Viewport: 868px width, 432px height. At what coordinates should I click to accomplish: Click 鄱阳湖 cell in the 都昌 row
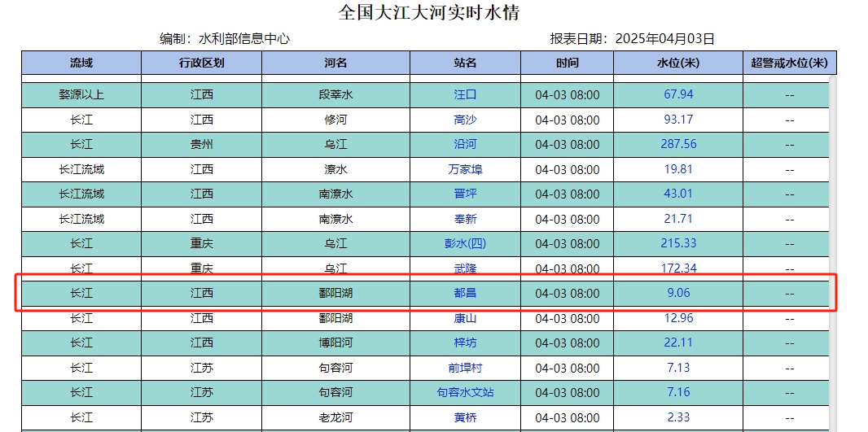click(x=336, y=293)
